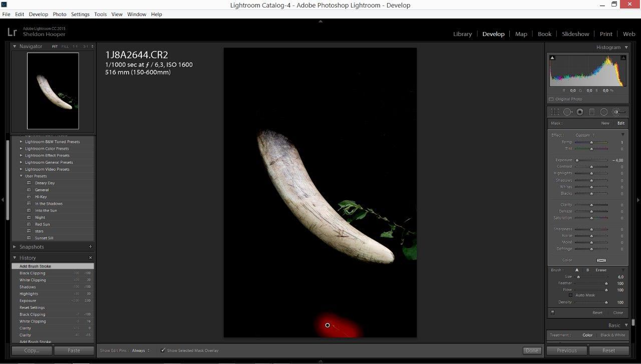Set navigator zoom to FILL
Image resolution: width=641 pixels, height=364 pixels.
(x=65, y=47)
